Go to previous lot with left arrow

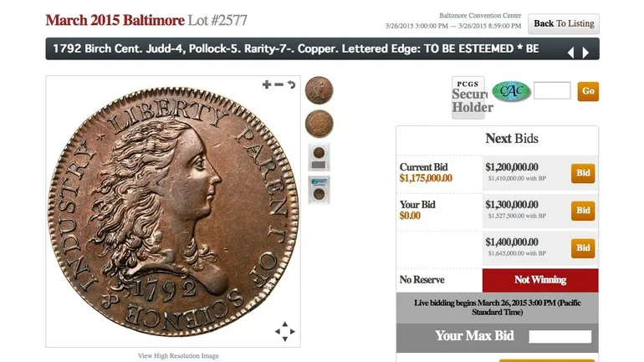click(570, 53)
